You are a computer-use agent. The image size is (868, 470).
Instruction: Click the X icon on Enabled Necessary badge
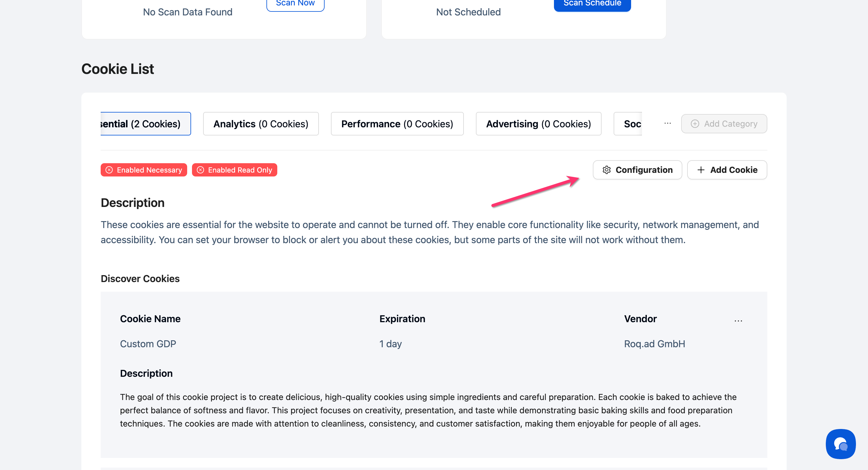coord(109,170)
